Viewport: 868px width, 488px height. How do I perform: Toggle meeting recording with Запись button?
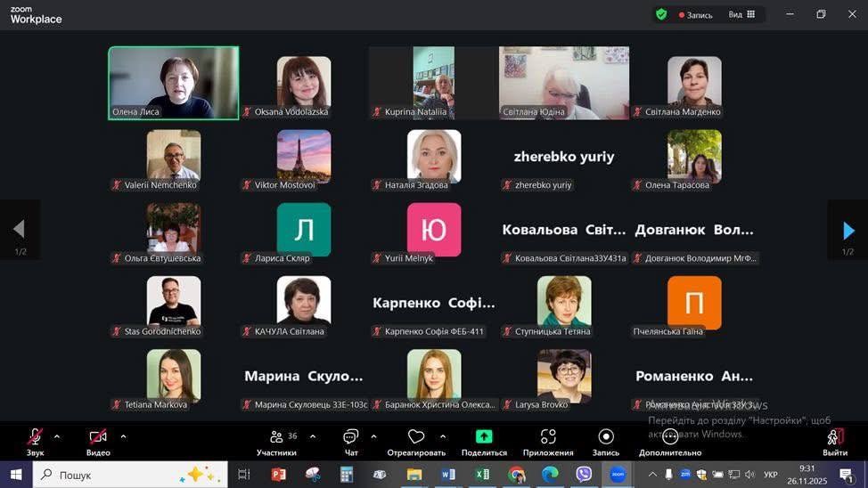pos(606,437)
